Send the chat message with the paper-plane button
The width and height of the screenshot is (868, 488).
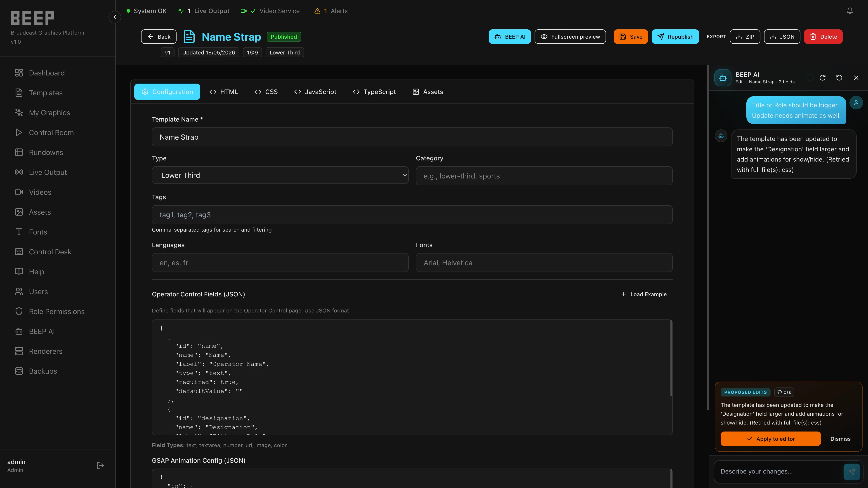coord(852,472)
